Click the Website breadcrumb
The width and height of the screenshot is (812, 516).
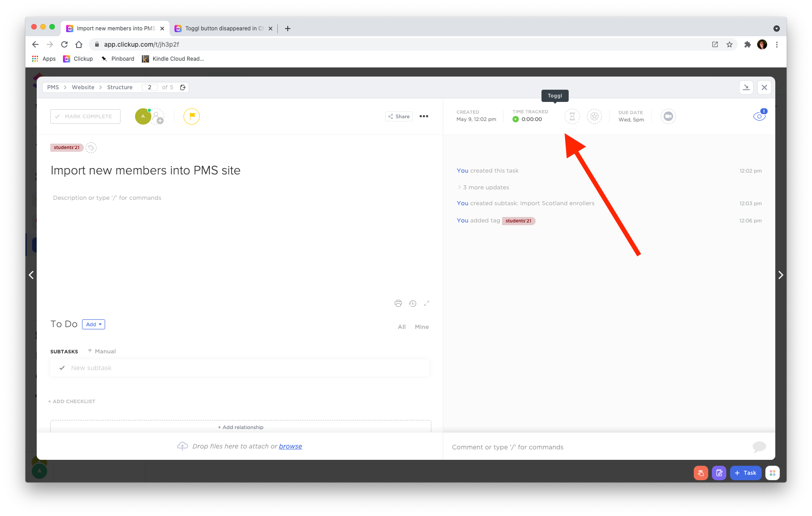click(83, 87)
